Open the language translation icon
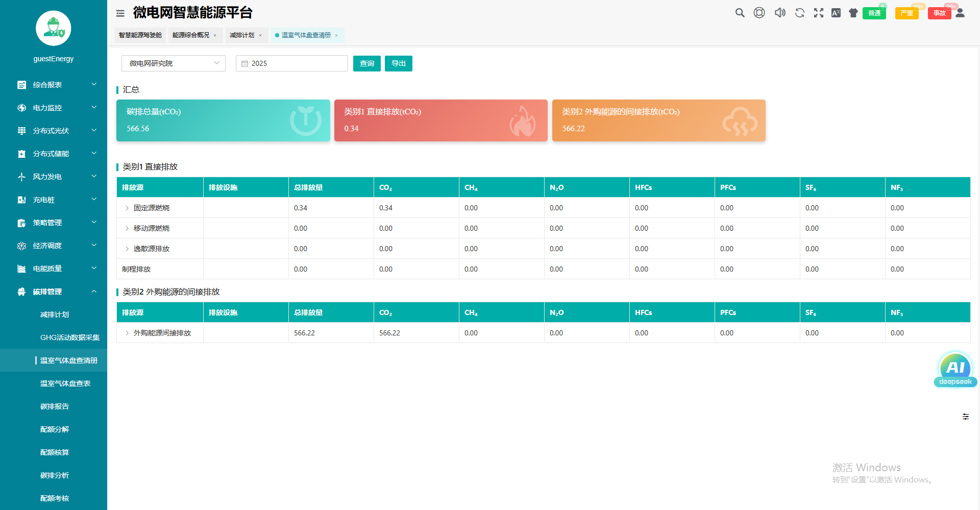 pos(836,13)
